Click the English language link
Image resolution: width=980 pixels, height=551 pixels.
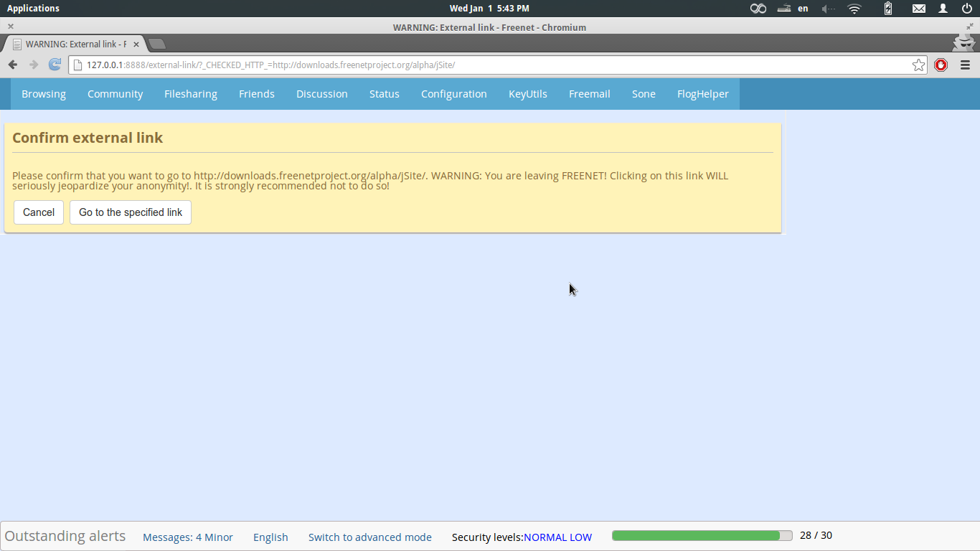point(270,537)
